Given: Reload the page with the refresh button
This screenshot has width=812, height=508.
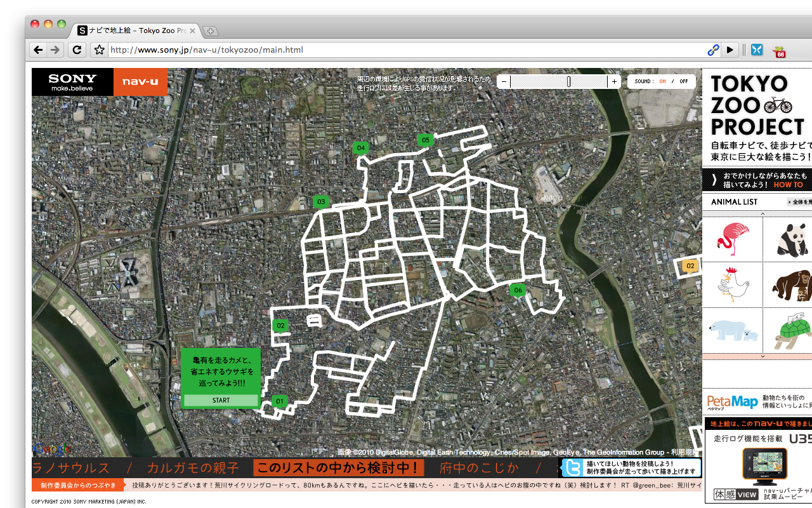Looking at the screenshot, I should pos(77,50).
